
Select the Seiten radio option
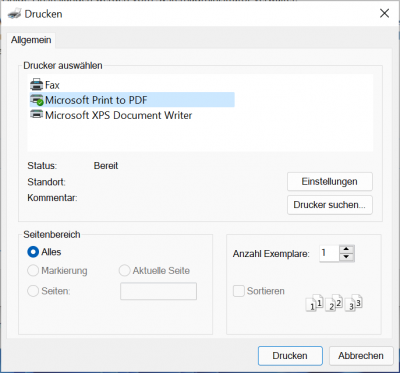33,291
